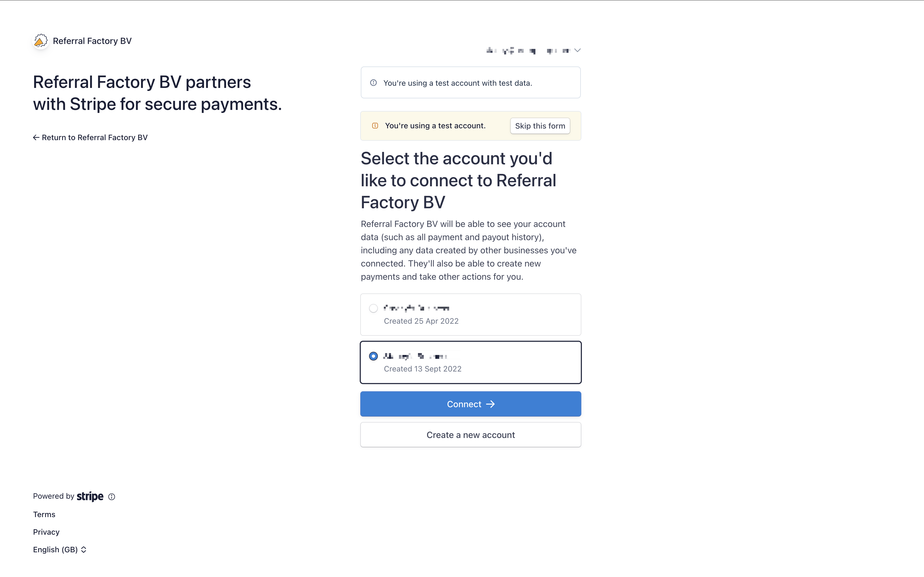Screen dimensions: 924x577
Task: Click the arrow icon inside the Connect button
Action: point(491,404)
